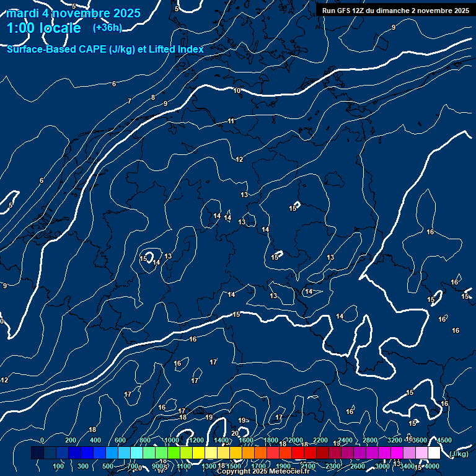Select the white 4500 J/kg legend swatch
The height and width of the screenshot is (476, 476).
tap(434, 452)
